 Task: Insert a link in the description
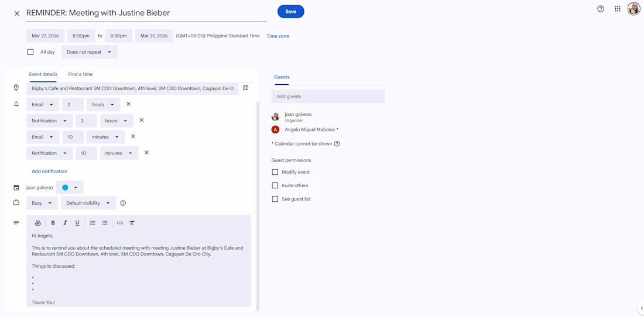pyautogui.click(x=120, y=223)
